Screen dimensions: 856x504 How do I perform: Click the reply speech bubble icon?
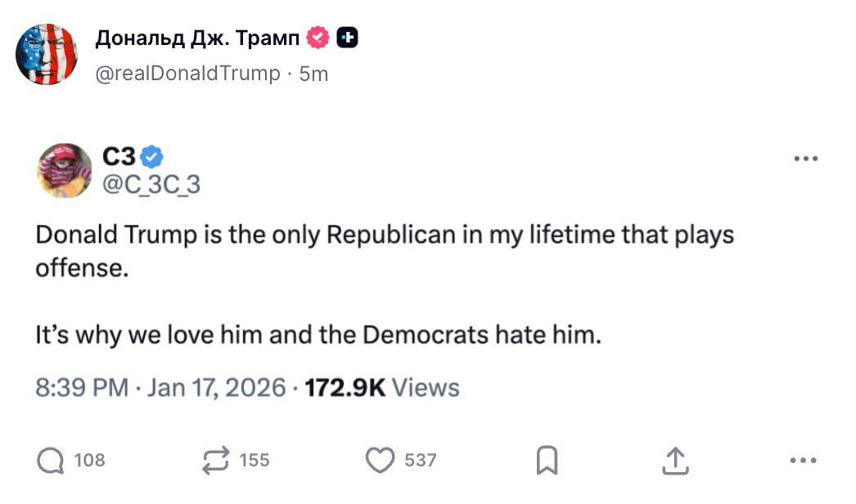click(50, 461)
